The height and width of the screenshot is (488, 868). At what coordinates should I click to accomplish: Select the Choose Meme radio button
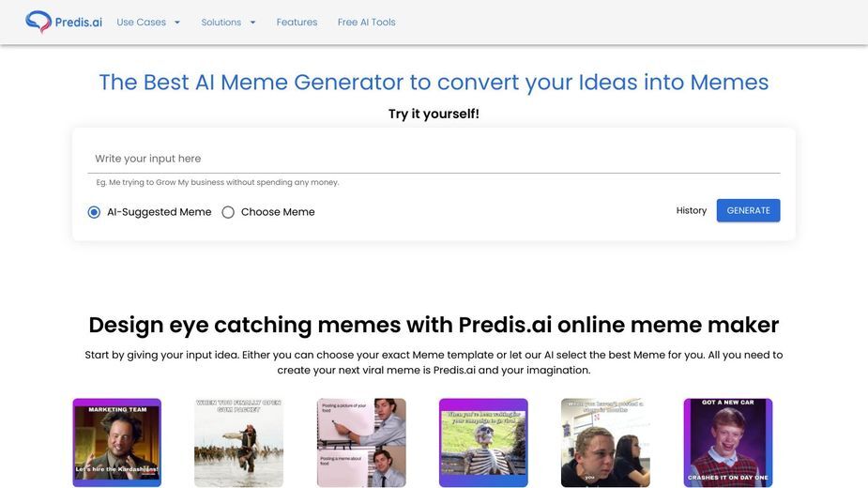coord(228,212)
